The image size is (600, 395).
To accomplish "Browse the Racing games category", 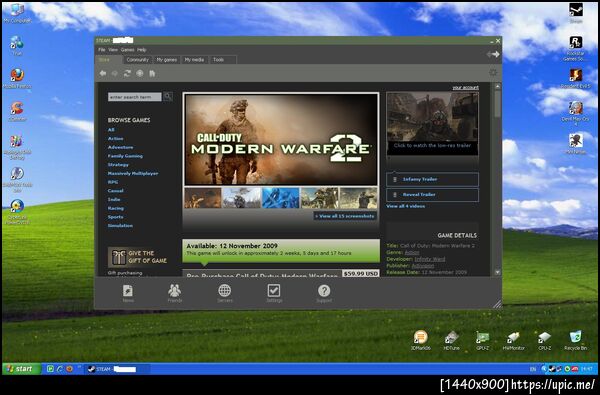I will point(116,208).
